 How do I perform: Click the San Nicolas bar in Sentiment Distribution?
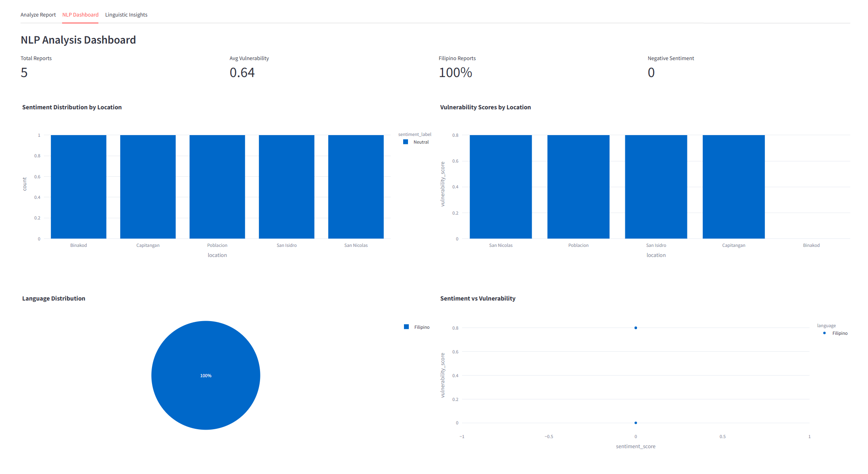pos(356,187)
